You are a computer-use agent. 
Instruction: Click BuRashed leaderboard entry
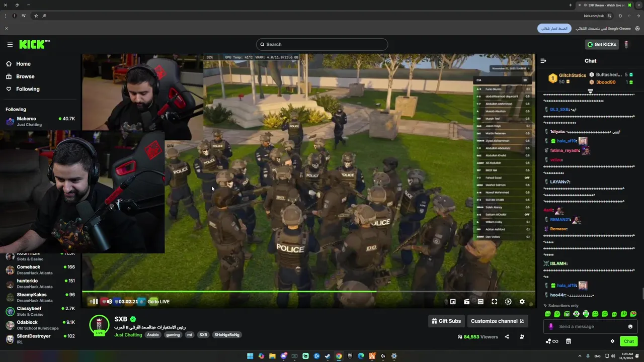pos(611,75)
